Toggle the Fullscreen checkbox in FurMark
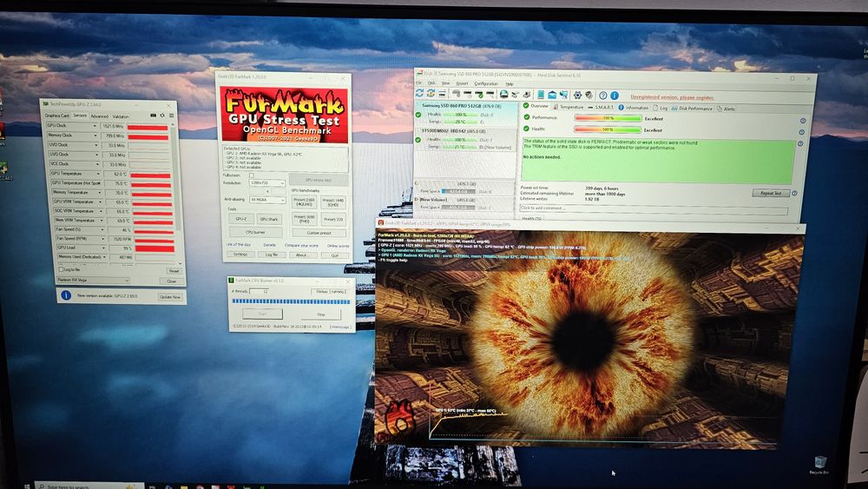This screenshot has width=868, height=489. point(252,175)
